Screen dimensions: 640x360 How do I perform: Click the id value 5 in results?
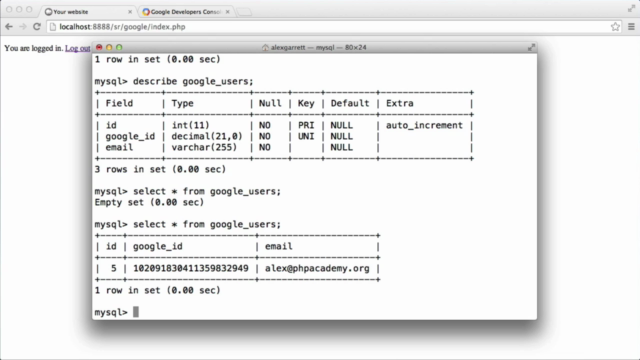113,269
